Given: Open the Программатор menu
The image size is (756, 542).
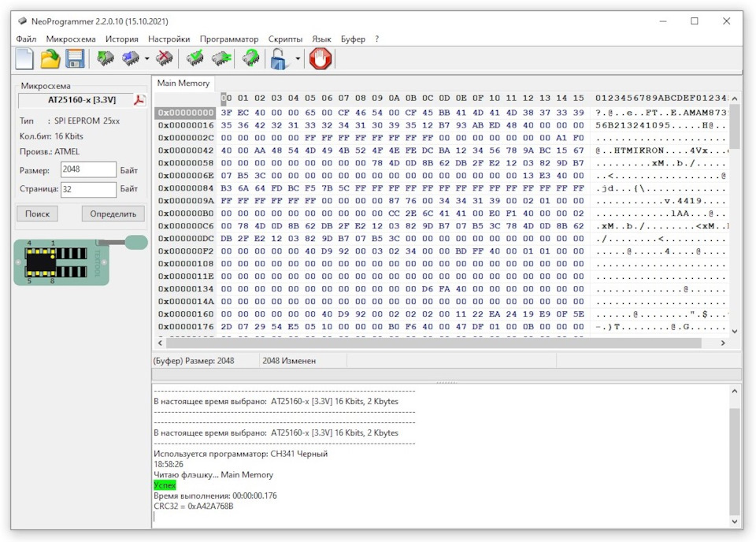Looking at the screenshot, I should [229, 39].
